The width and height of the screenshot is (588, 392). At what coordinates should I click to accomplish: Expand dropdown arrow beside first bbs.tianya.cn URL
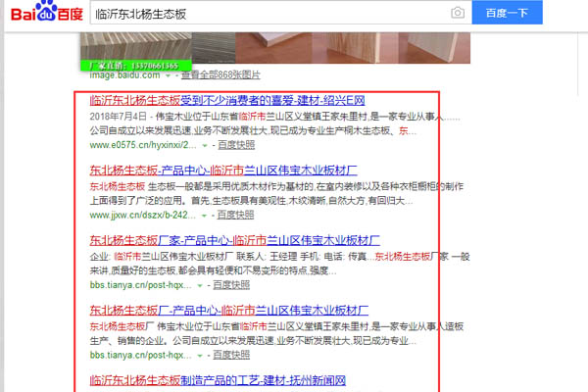tap(200, 286)
